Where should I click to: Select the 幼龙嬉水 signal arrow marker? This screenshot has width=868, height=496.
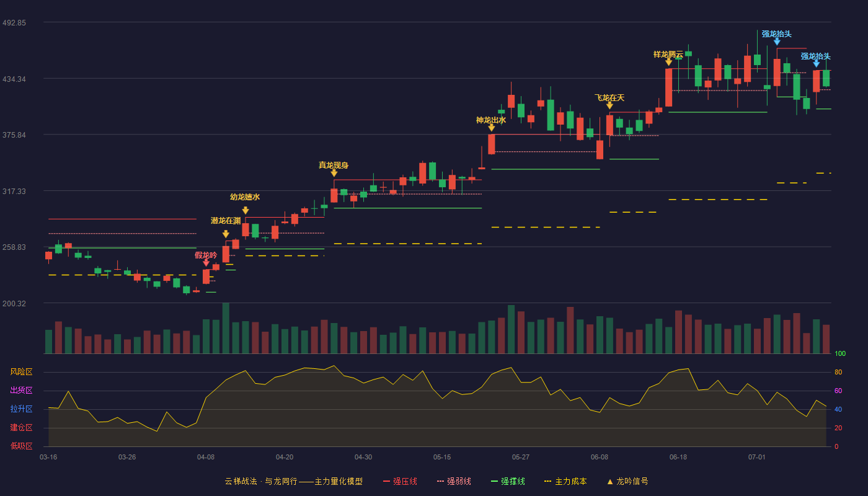click(246, 211)
